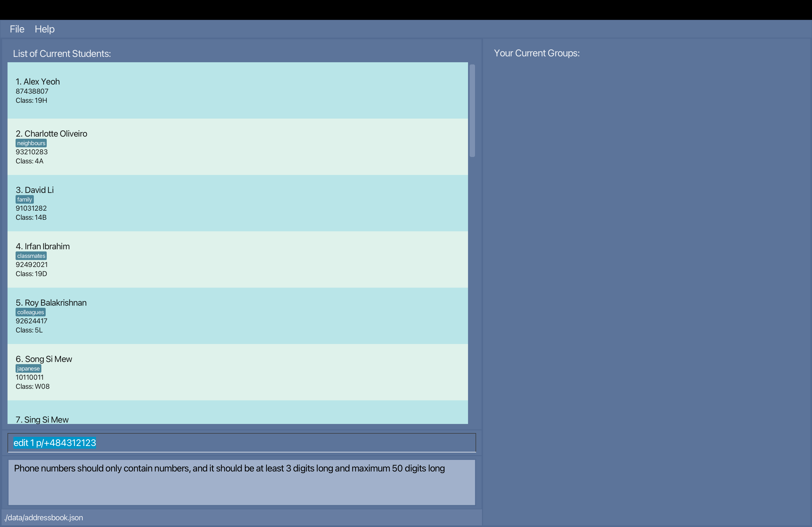Click the Your Current Groups heading
This screenshot has height=527, width=812.
point(537,53)
